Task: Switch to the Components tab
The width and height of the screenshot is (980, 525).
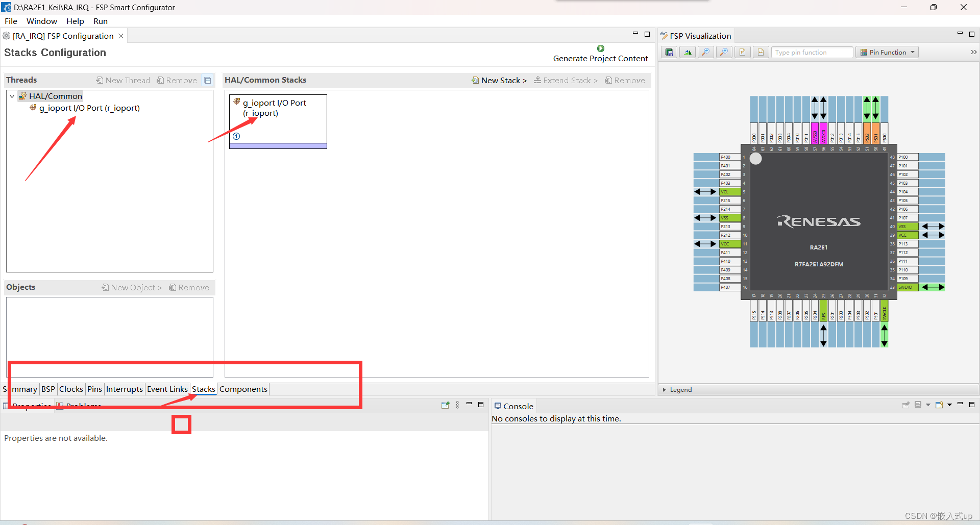Action: tap(243, 389)
